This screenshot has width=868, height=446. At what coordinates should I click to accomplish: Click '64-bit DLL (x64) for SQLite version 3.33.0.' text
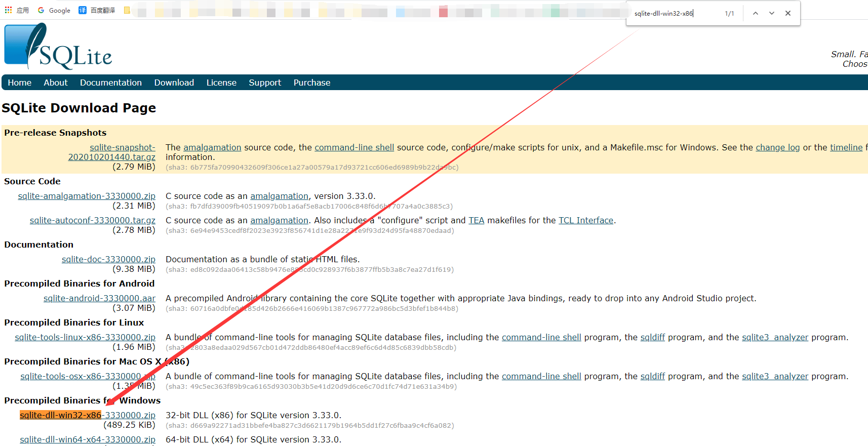[x=254, y=439]
